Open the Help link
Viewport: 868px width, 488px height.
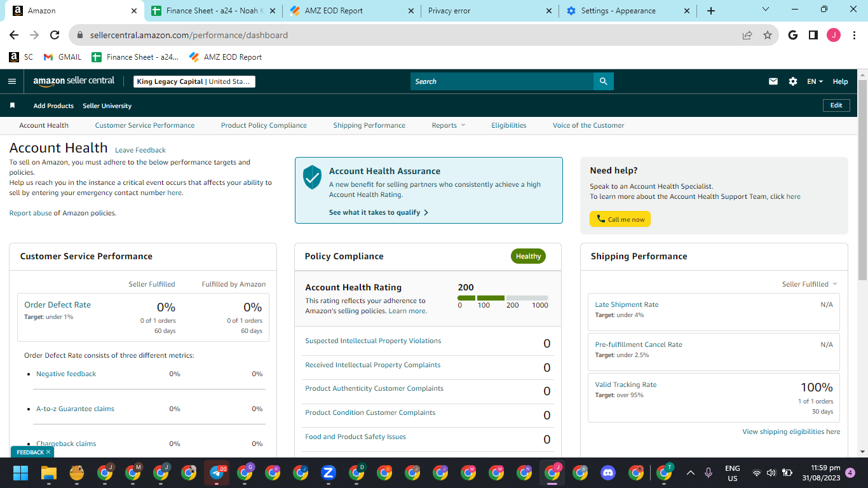840,81
